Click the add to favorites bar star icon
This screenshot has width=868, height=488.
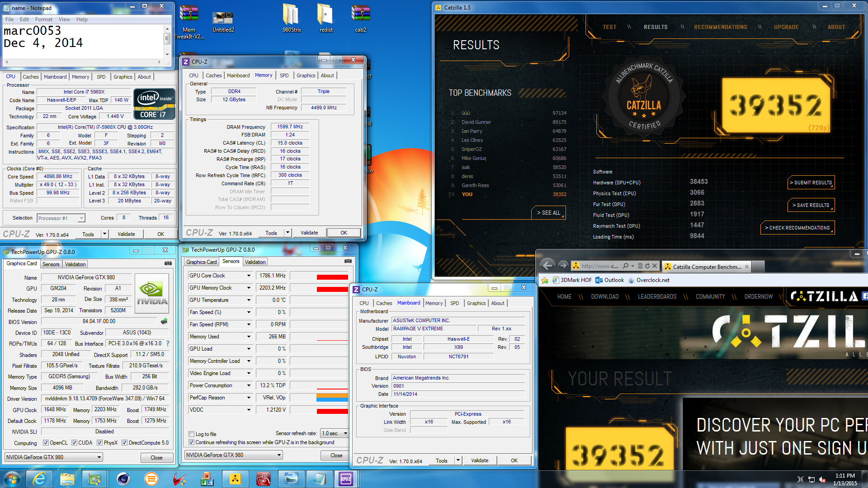[x=545, y=280]
